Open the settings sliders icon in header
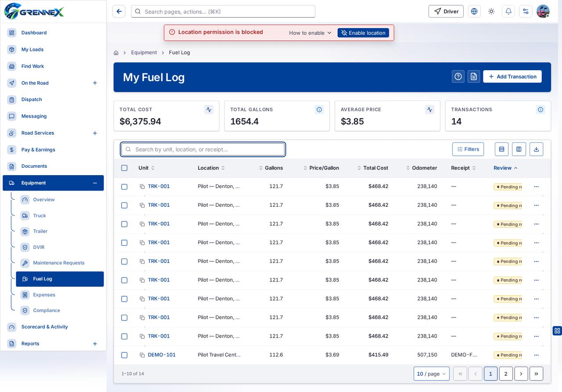Viewport: 562px width, 392px height. (526, 11)
